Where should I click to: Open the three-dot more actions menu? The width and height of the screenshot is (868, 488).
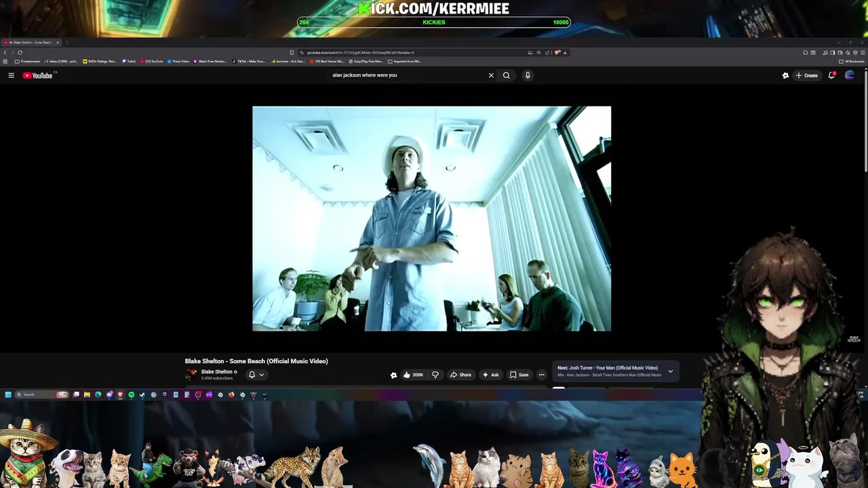click(x=541, y=375)
